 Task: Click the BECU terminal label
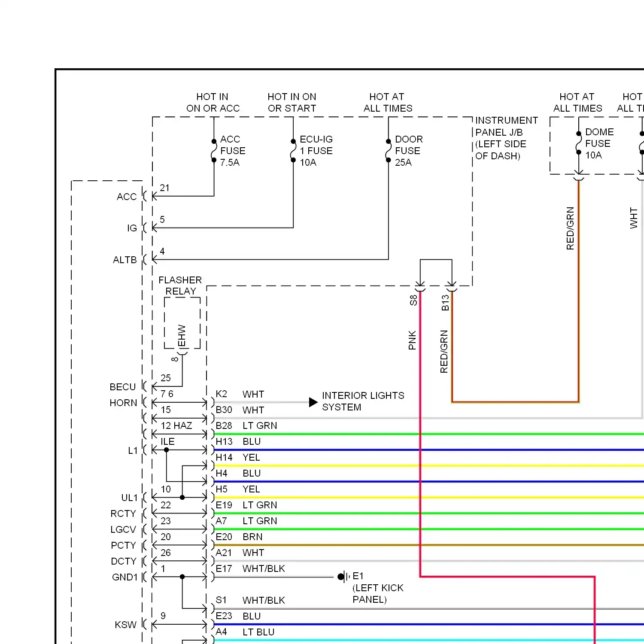pos(123,387)
